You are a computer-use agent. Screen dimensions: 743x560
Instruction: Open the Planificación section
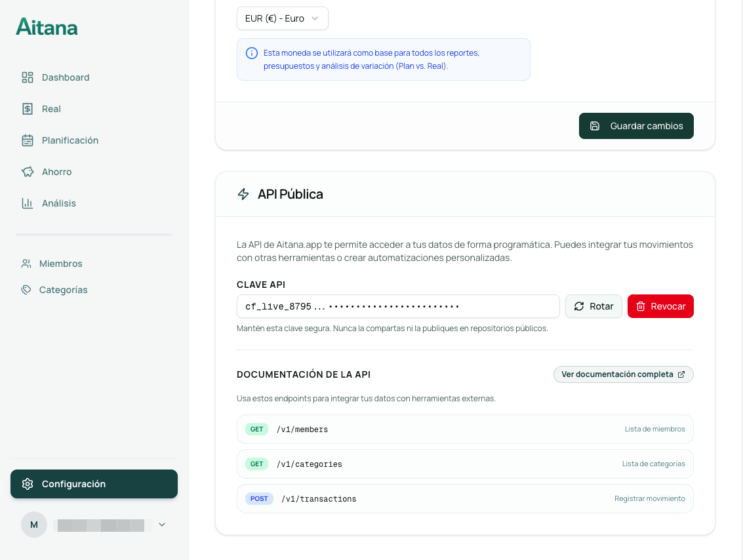[x=70, y=140]
